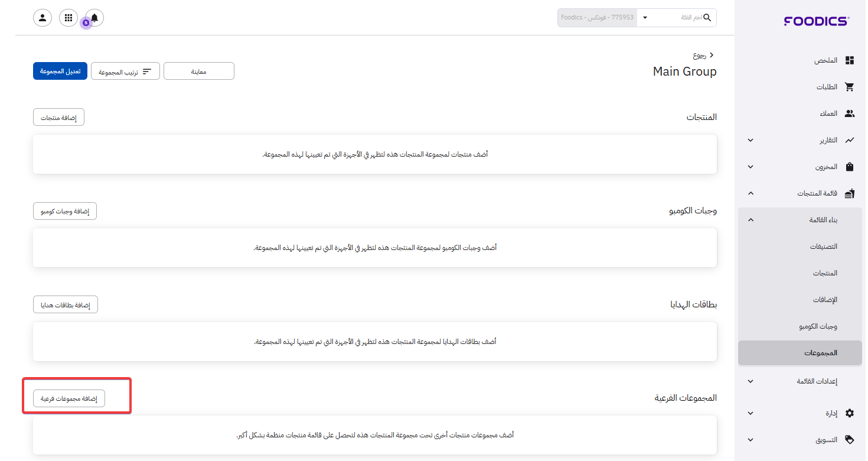Expand the التقارير reports section

click(x=750, y=140)
